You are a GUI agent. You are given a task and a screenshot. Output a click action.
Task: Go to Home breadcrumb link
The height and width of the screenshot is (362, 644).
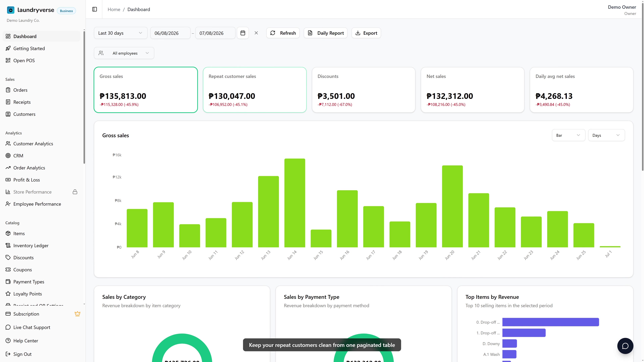pyautogui.click(x=114, y=9)
